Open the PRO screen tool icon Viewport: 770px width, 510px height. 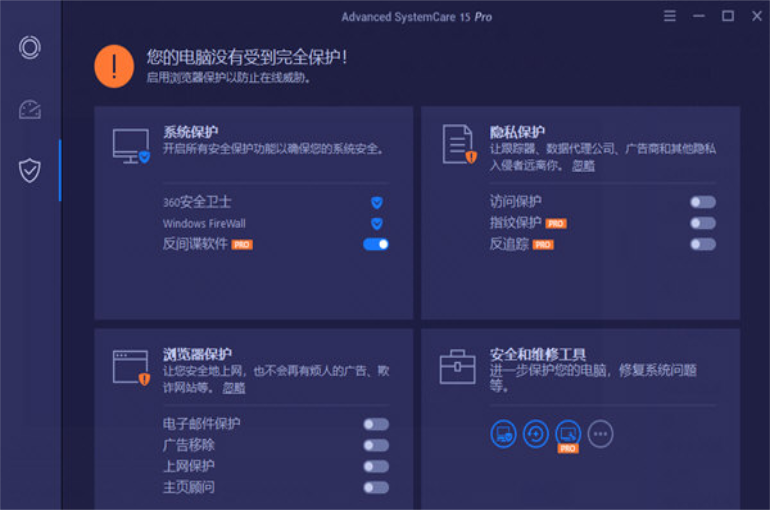pos(568,434)
